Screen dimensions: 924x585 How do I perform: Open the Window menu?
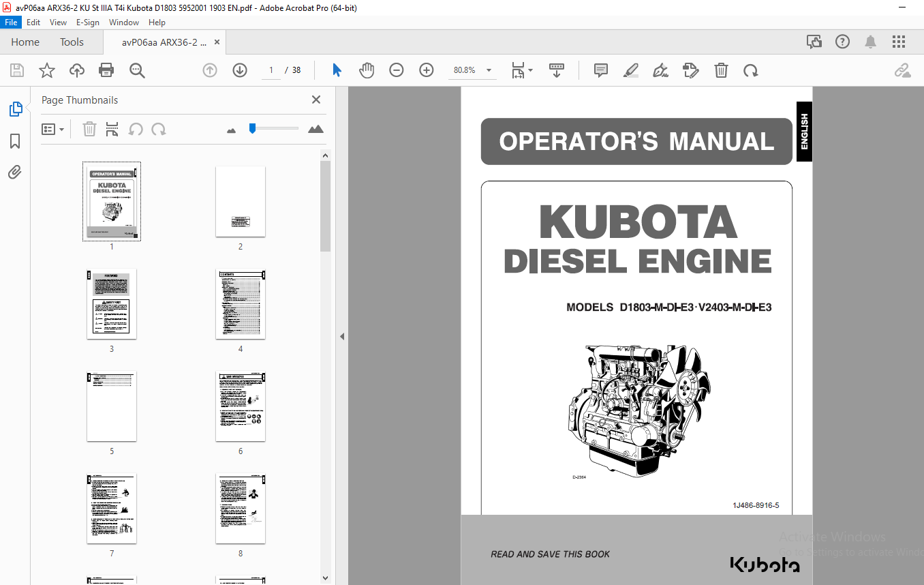tap(124, 22)
